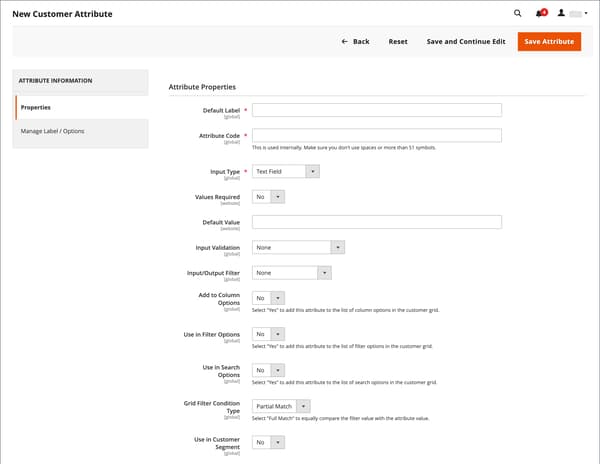Open the Use in Customer Segment dropdown
This screenshot has width=600, height=464.
coord(268,442)
